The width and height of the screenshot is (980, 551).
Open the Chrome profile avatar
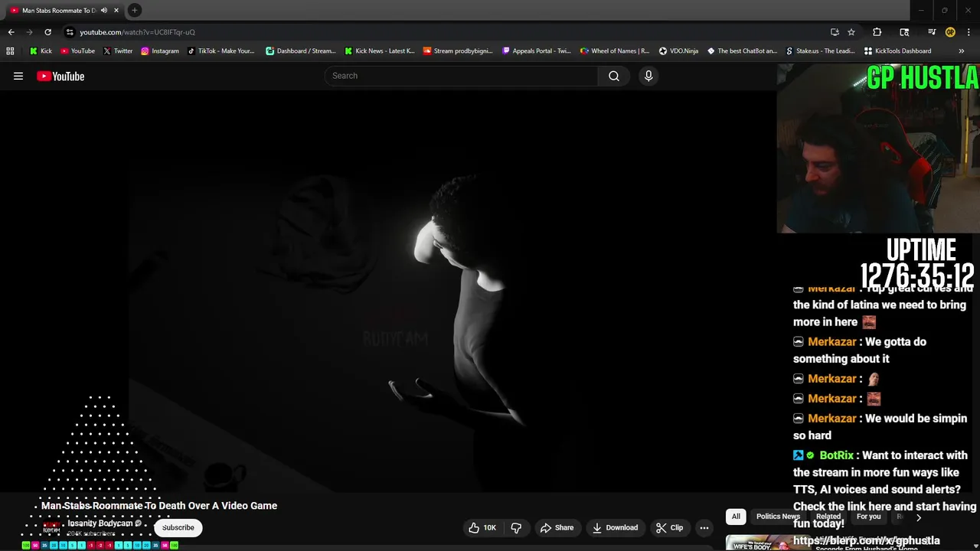click(x=950, y=32)
